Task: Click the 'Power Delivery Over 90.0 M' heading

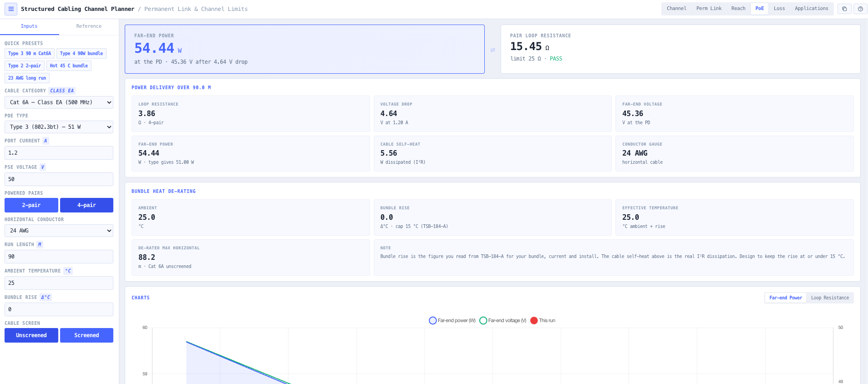Action: click(x=171, y=88)
